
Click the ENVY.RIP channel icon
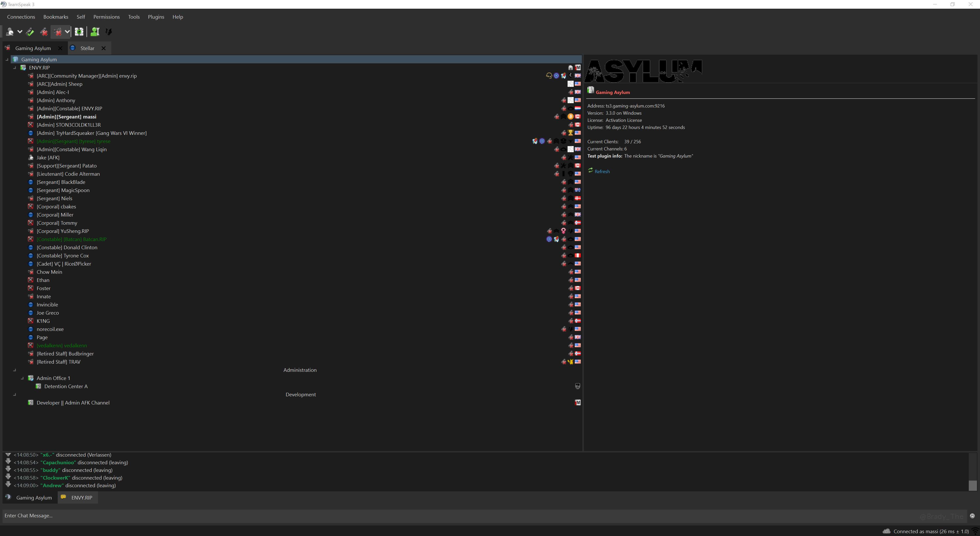click(x=23, y=67)
